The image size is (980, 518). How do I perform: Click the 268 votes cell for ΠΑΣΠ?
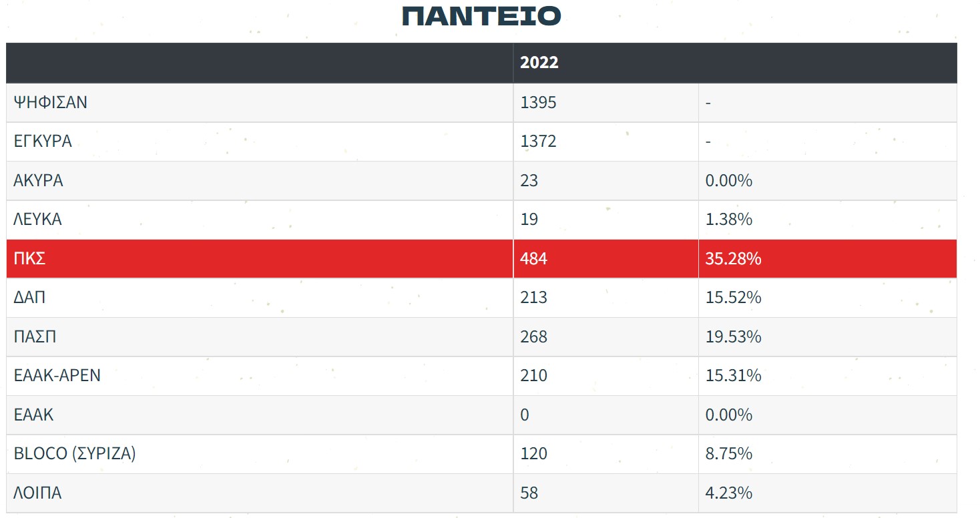point(533,336)
